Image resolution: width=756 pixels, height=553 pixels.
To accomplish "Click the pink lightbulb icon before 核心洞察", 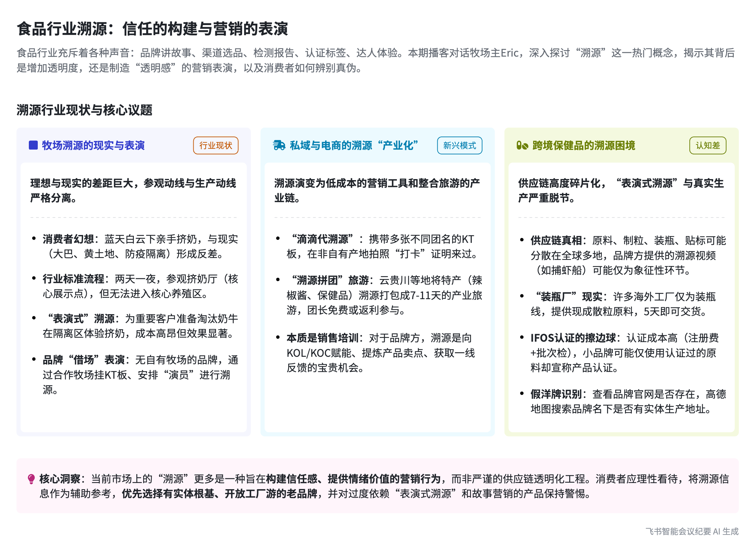I will 31,479.
